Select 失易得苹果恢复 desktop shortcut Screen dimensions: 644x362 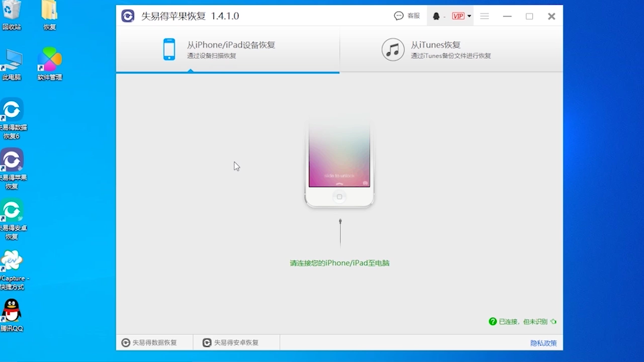12,169
